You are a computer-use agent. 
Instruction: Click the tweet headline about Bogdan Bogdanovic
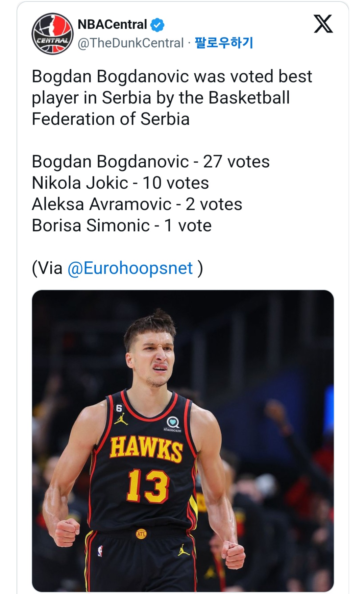[x=172, y=98]
